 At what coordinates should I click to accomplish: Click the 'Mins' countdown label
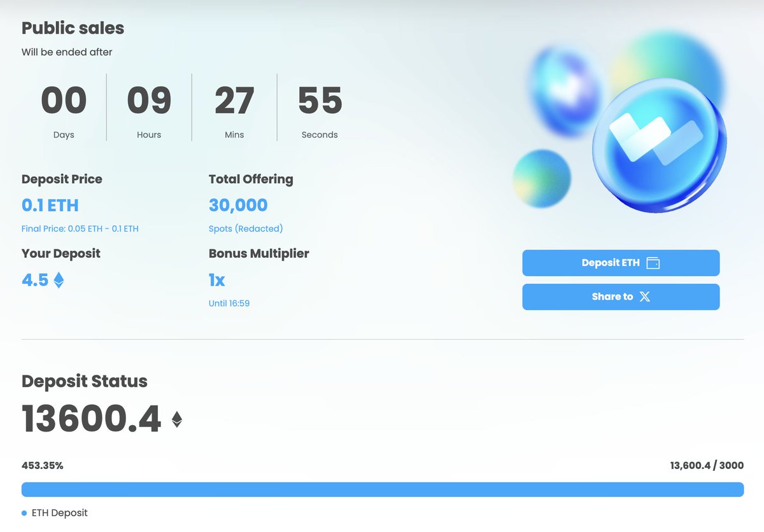[234, 135]
